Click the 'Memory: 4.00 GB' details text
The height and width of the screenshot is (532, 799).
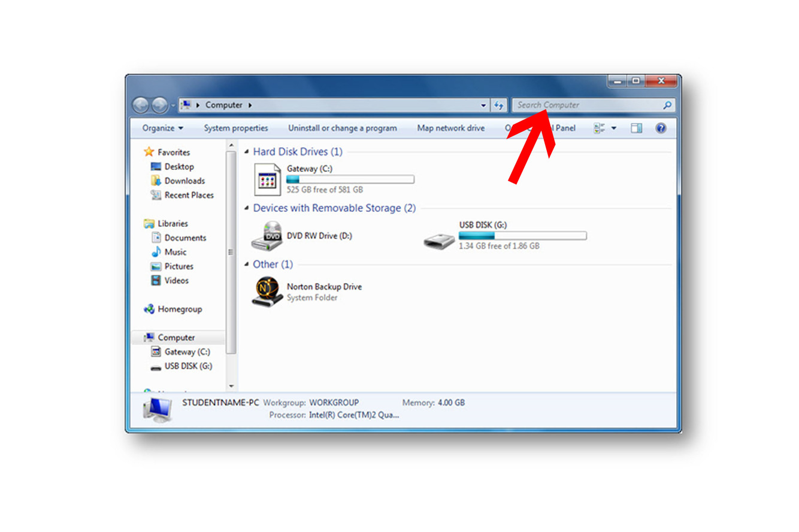click(x=433, y=403)
